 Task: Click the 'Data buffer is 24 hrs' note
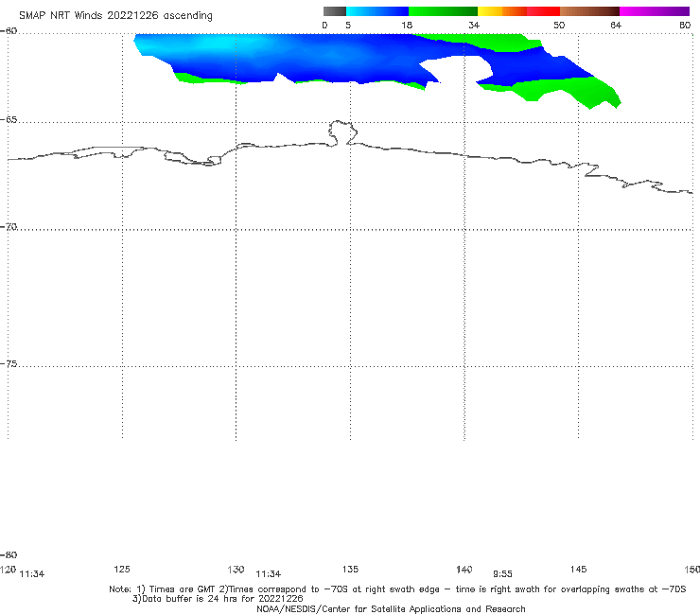coord(218,599)
